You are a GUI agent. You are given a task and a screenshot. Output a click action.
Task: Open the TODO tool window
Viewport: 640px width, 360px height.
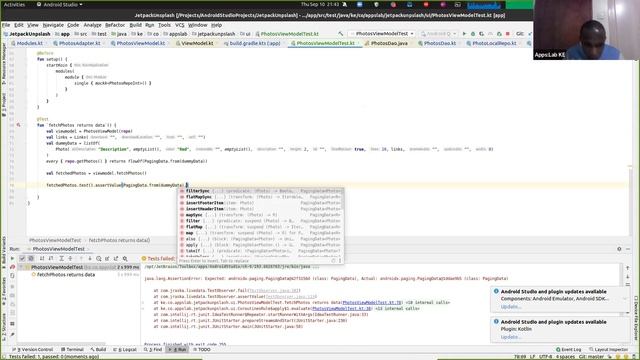[202, 349]
